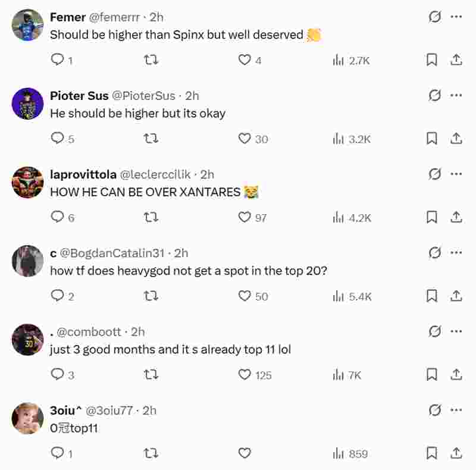Share the heavygod top 20 tweet
476x470 pixels.
(456, 296)
